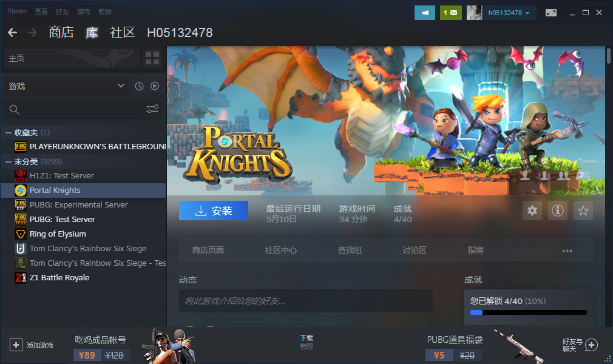613x364 pixels.
Task: Click the library search input field
Action: 82,109
